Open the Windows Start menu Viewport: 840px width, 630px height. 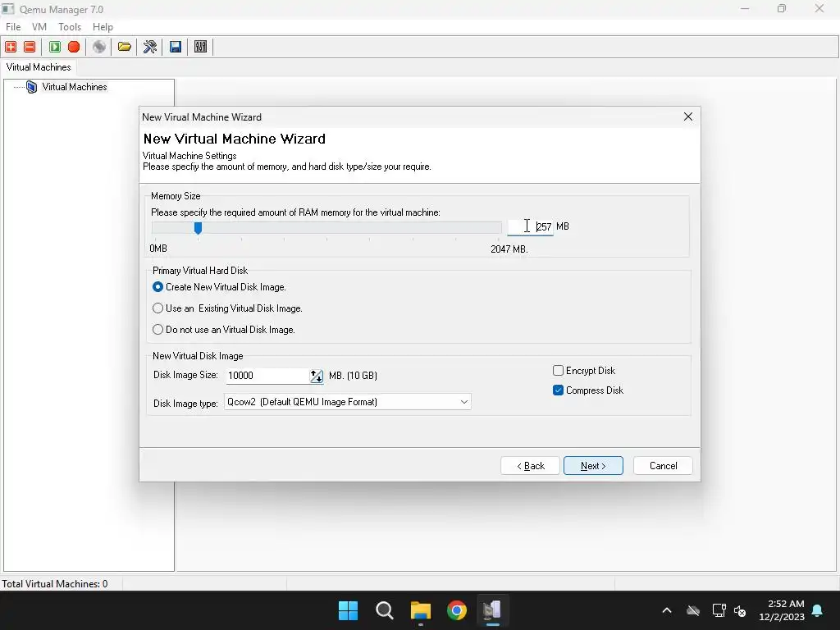click(348, 610)
